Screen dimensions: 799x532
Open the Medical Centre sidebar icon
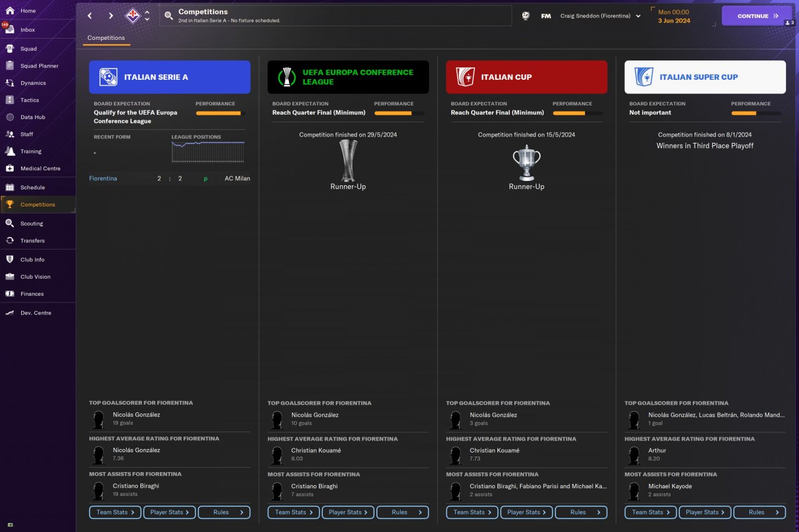pos(9,168)
